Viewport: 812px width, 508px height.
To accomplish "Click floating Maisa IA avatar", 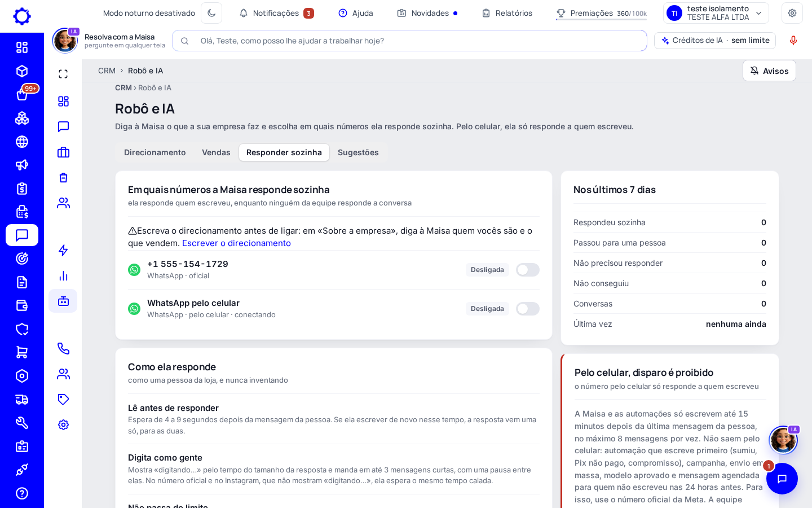I will click(x=783, y=440).
